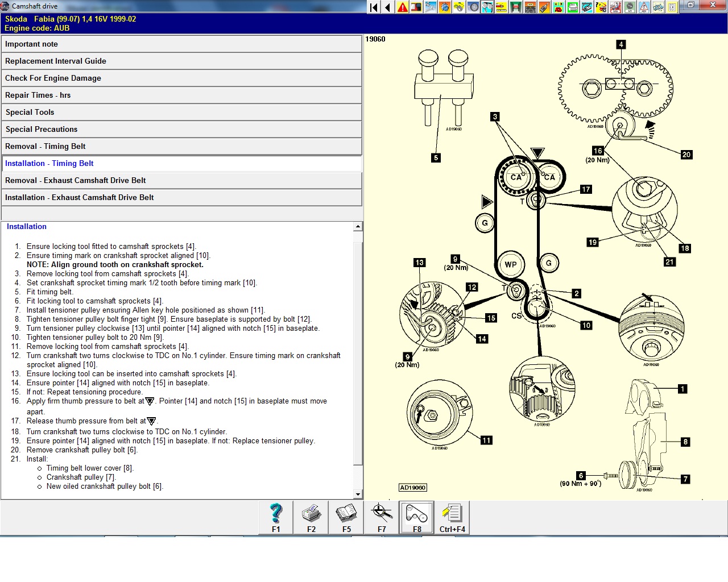Open Removal - Exhaust Camshaft Drive Belt
Screen dimensions: 728x582
click(181, 181)
